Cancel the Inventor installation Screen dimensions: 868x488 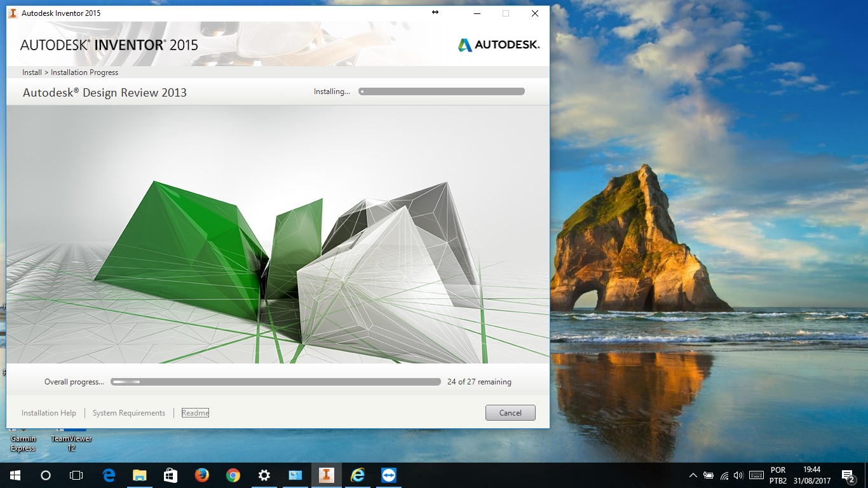point(510,412)
